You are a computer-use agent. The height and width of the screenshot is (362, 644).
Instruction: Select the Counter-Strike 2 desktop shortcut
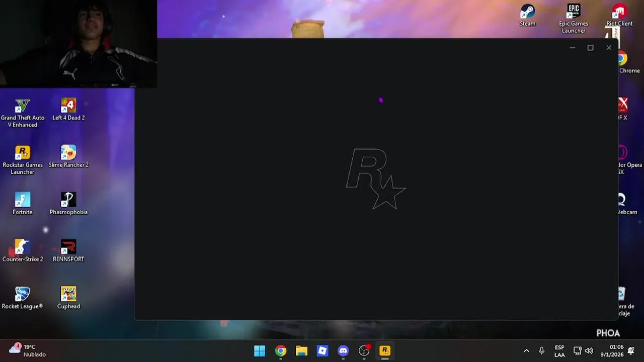click(x=23, y=251)
